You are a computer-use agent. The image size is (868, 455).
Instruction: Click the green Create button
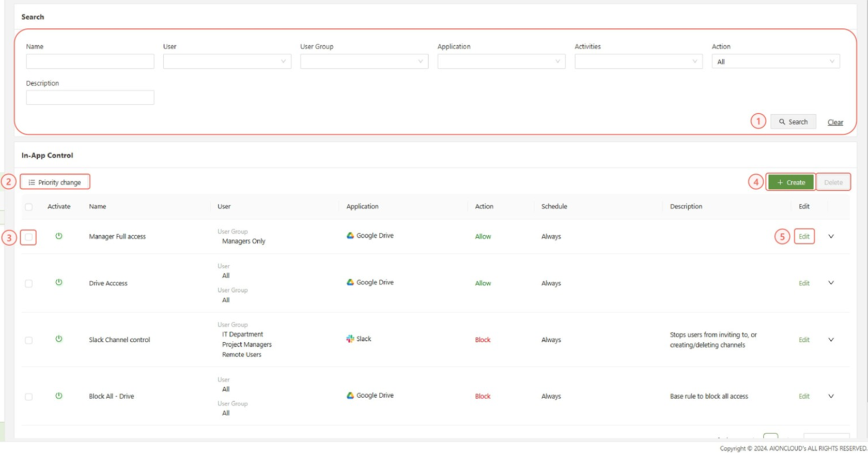pyautogui.click(x=791, y=183)
